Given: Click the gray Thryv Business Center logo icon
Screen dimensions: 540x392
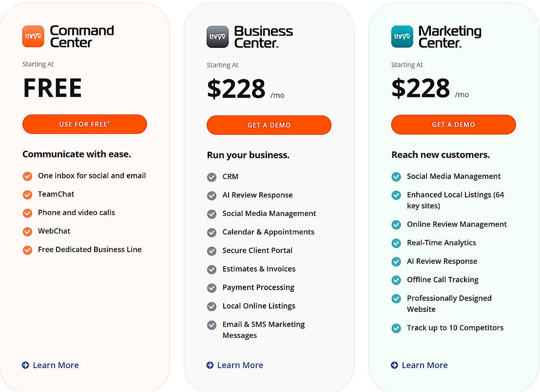Looking at the screenshot, I should (217, 37).
